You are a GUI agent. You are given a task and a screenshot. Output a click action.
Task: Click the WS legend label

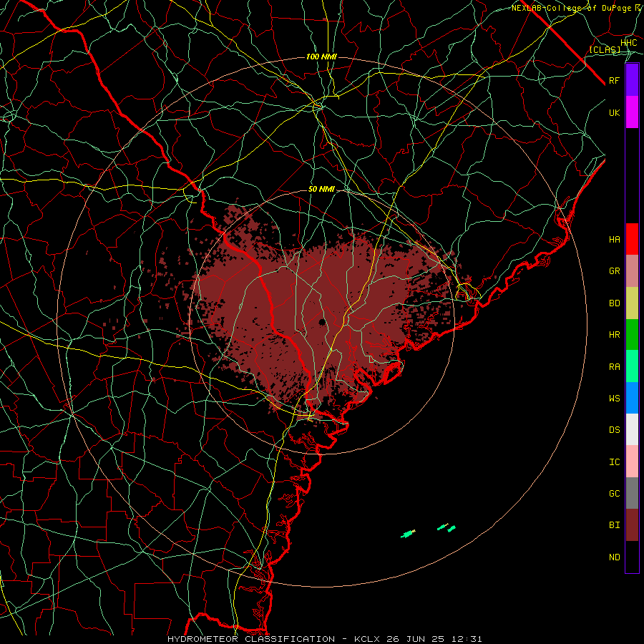pos(614,398)
